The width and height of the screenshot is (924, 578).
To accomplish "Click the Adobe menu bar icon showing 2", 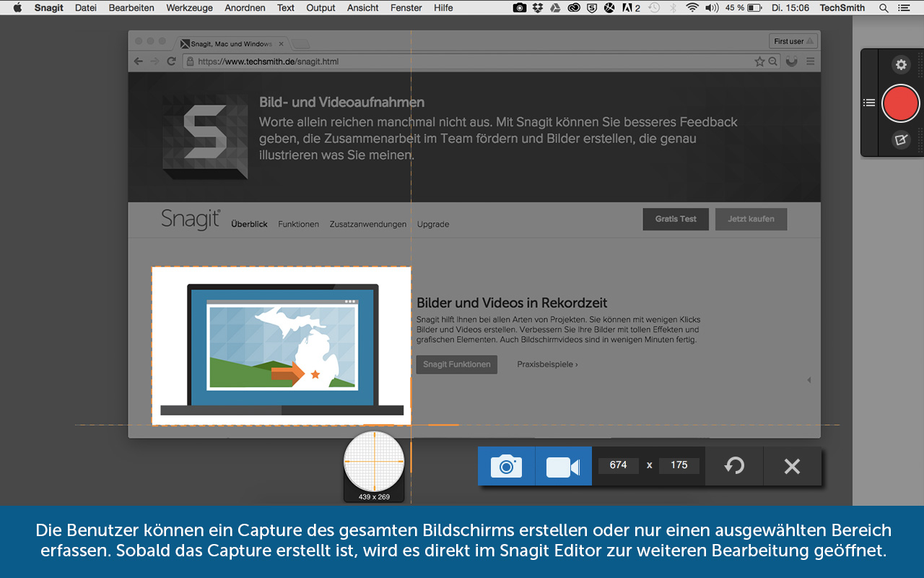I will click(631, 8).
